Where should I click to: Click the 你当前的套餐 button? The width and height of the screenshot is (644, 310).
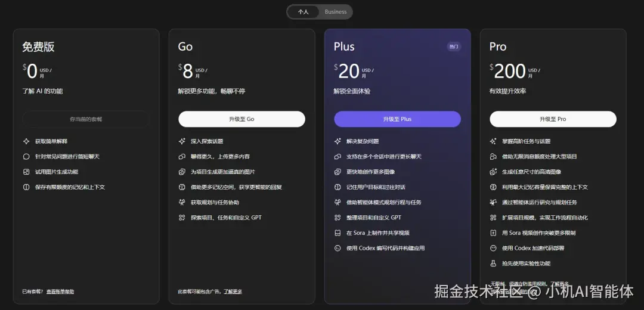[x=86, y=119]
